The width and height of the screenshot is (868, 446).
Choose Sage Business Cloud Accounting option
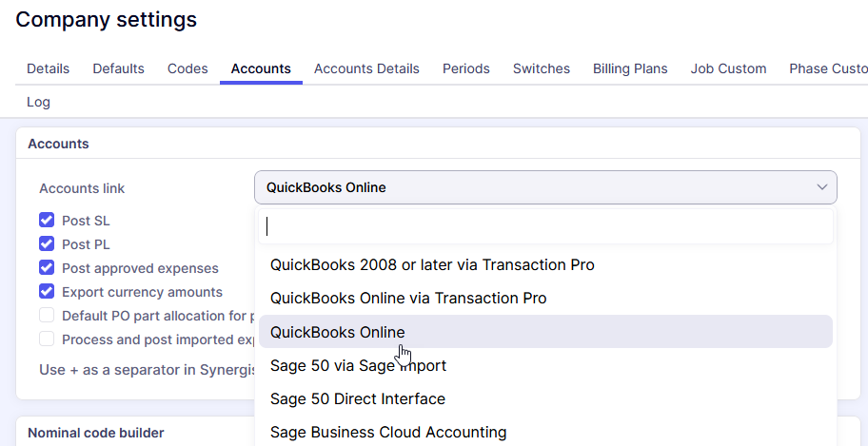click(387, 432)
